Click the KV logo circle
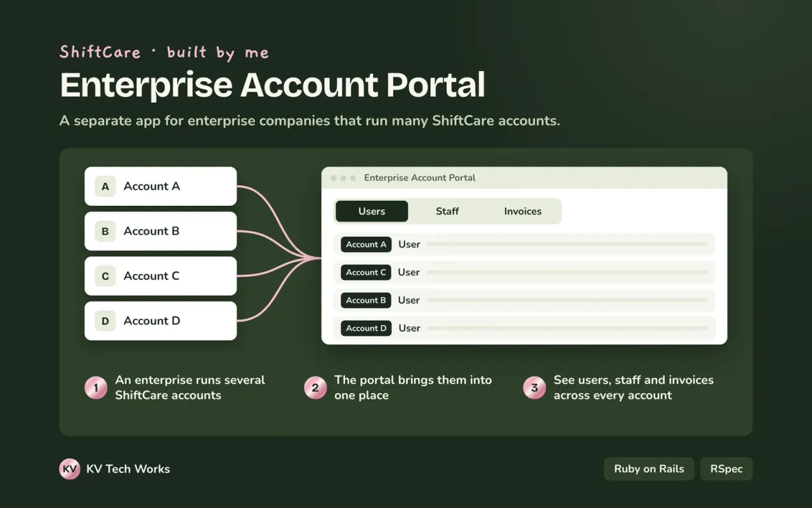 click(x=70, y=469)
